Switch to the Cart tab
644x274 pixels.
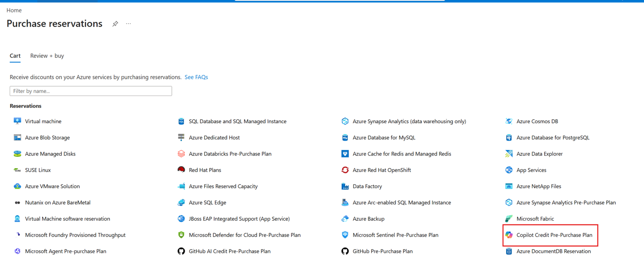15,56
